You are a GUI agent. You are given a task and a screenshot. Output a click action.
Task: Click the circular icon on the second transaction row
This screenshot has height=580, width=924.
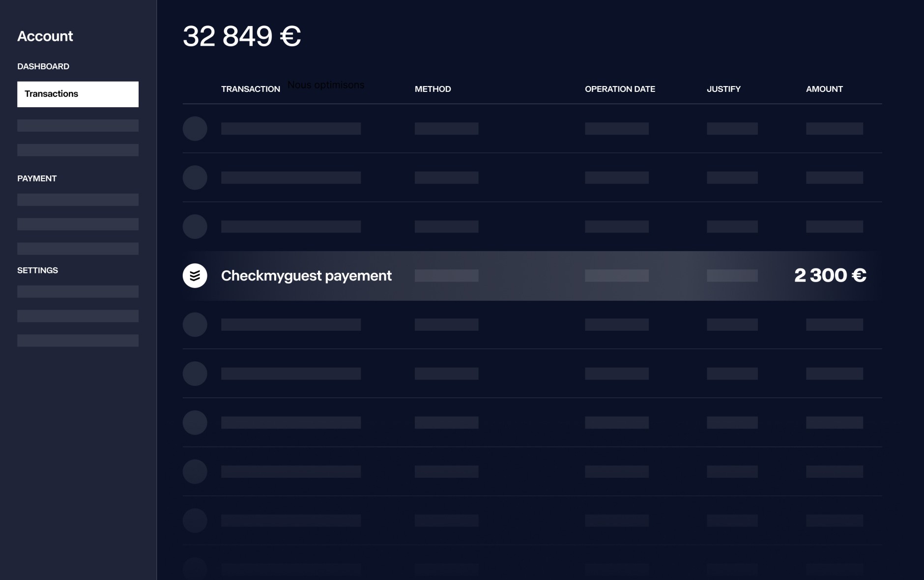coord(195,177)
